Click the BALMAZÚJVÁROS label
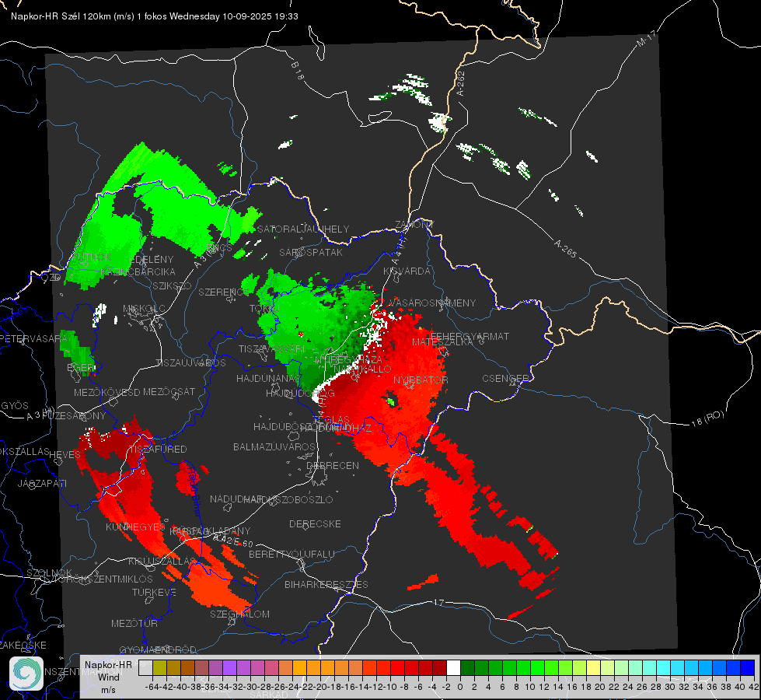Image resolution: width=761 pixels, height=700 pixels. 274,447
